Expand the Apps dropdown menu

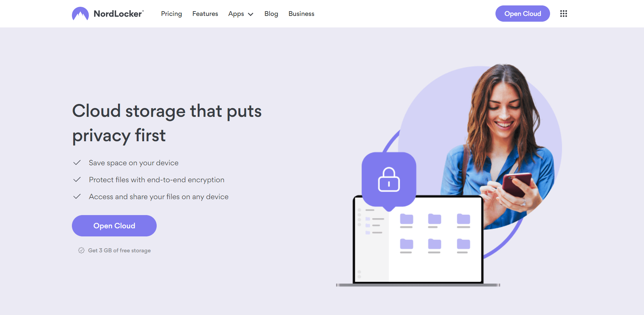(236, 14)
